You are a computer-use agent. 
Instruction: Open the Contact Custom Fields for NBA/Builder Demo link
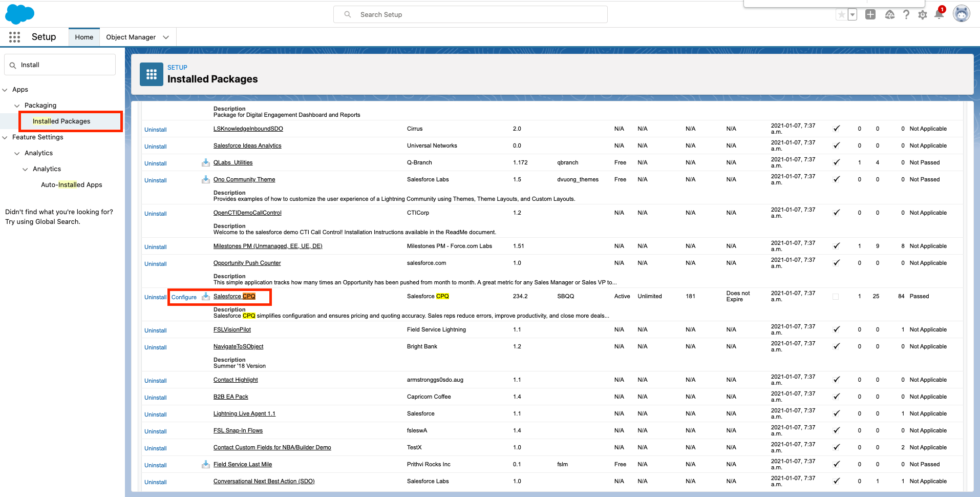tap(272, 447)
